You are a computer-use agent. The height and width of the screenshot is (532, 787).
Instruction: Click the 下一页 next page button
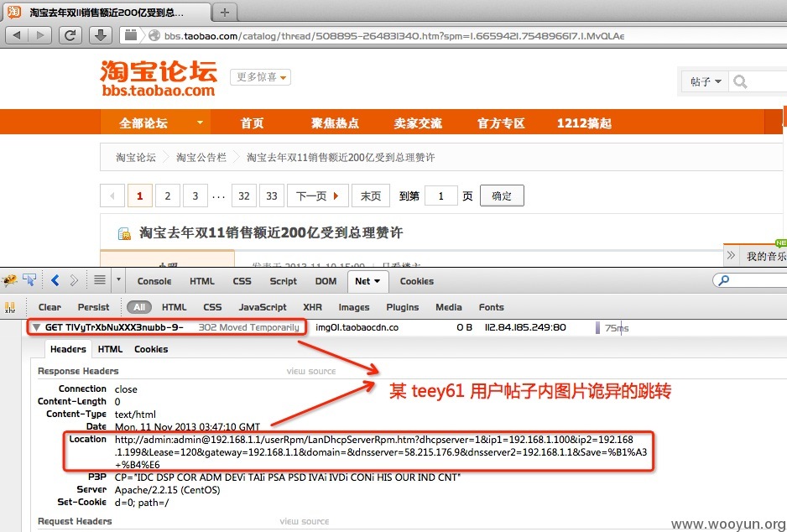(x=318, y=196)
